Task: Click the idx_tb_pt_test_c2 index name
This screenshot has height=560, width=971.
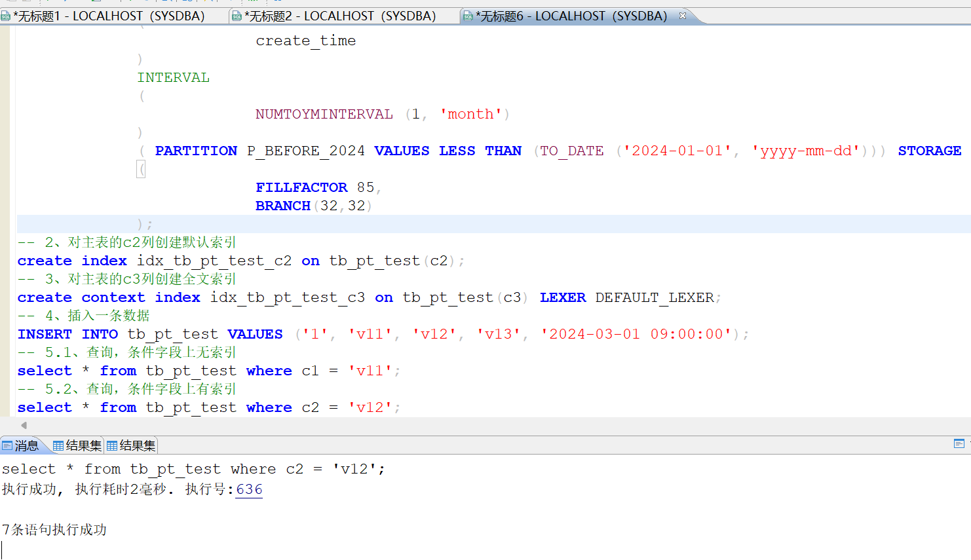Action: tap(214, 261)
